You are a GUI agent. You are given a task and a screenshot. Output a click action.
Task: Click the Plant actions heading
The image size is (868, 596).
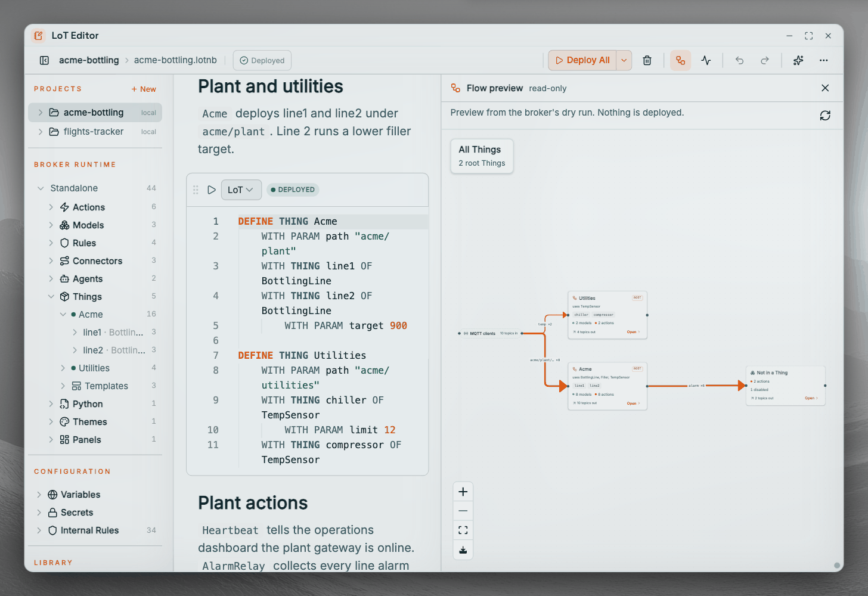253,503
